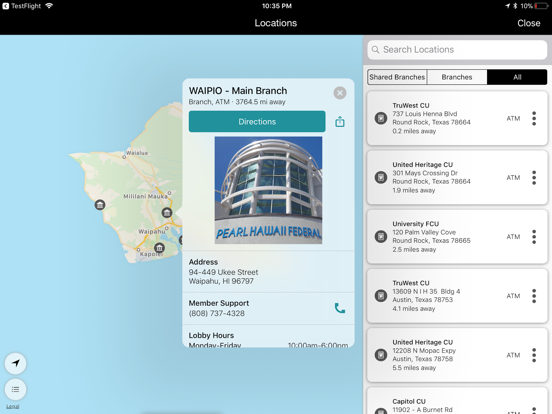Tap the Waialua label on the map
The image size is (552, 414).
[x=137, y=153]
